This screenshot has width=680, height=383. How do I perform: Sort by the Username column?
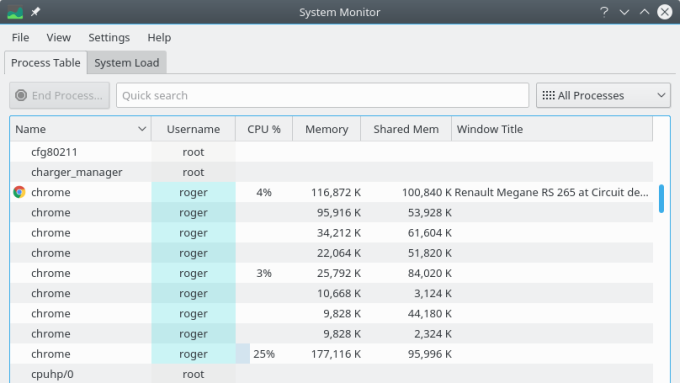(193, 129)
